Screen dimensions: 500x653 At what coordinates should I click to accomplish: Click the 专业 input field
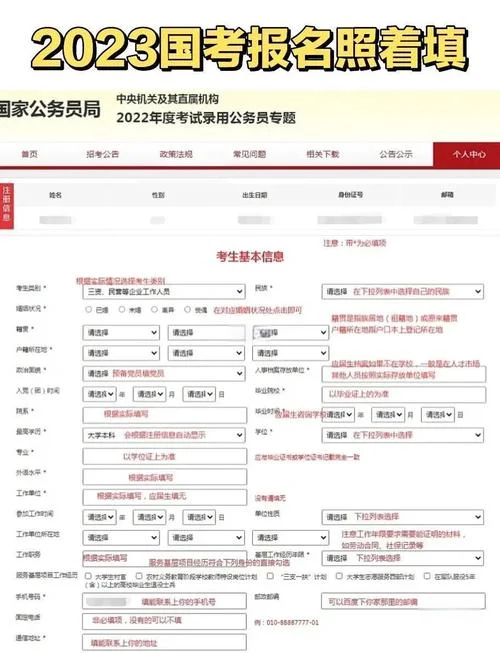(165, 456)
